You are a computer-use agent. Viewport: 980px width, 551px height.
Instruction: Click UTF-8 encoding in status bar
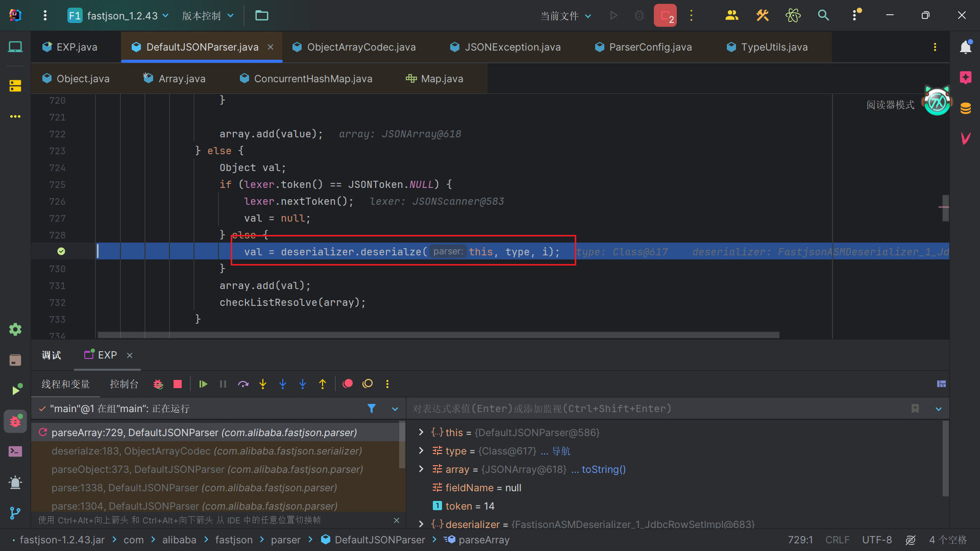pyautogui.click(x=877, y=540)
